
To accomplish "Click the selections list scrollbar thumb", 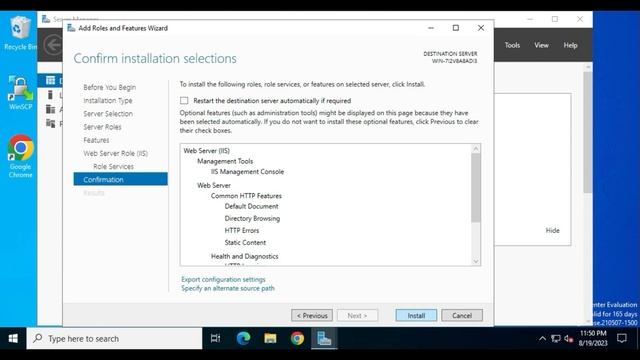I will tap(476, 188).
